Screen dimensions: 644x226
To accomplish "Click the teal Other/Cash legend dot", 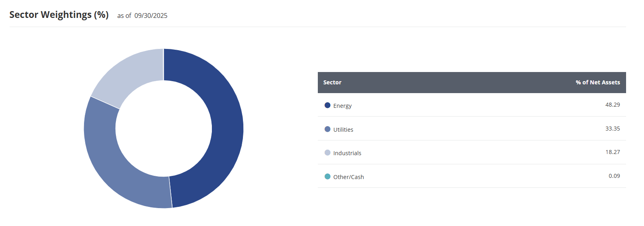I will (x=327, y=177).
